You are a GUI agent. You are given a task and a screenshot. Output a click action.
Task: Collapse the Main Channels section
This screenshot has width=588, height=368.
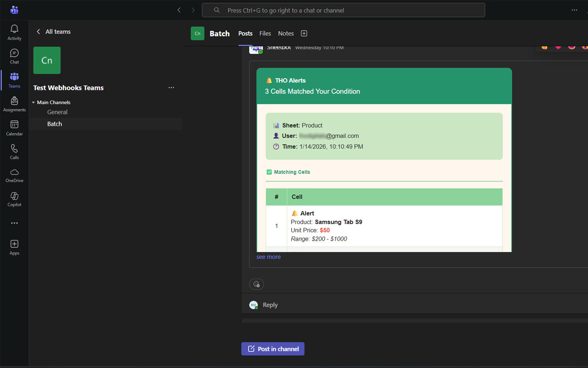point(34,103)
